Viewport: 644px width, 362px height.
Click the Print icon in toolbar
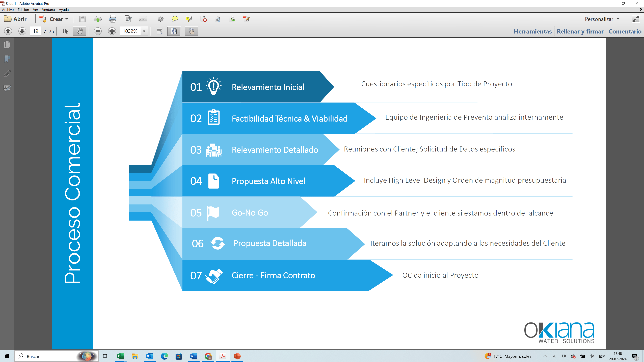[x=113, y=19]
